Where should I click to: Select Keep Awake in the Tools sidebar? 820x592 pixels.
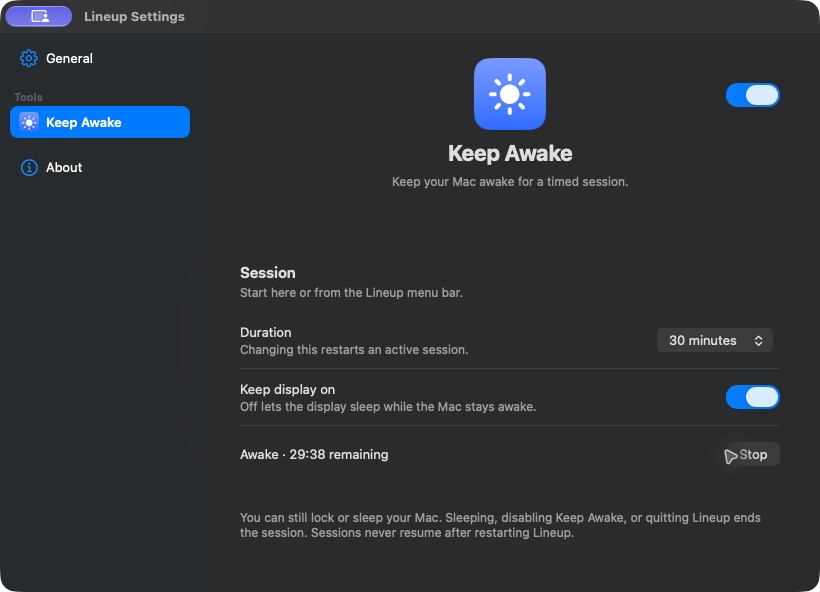click(99, 122)
